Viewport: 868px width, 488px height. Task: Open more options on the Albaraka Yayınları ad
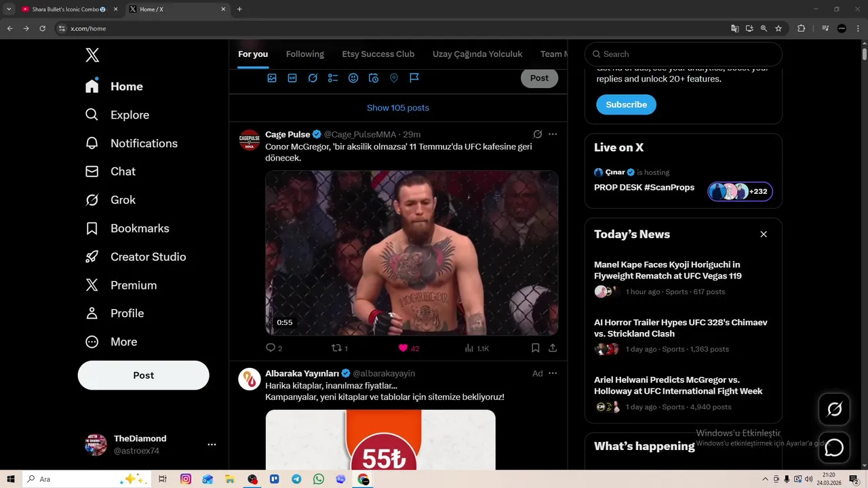coord(553,373)
